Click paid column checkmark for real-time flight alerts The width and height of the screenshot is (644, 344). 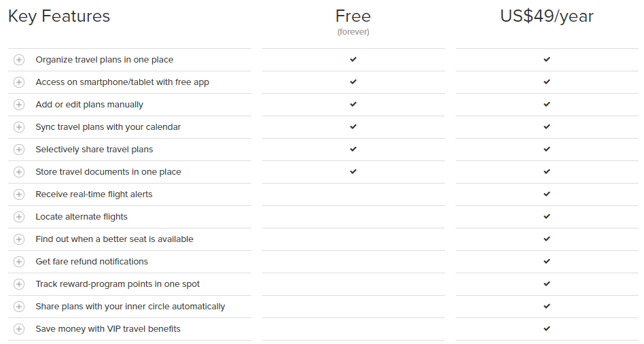click(547, 194)
